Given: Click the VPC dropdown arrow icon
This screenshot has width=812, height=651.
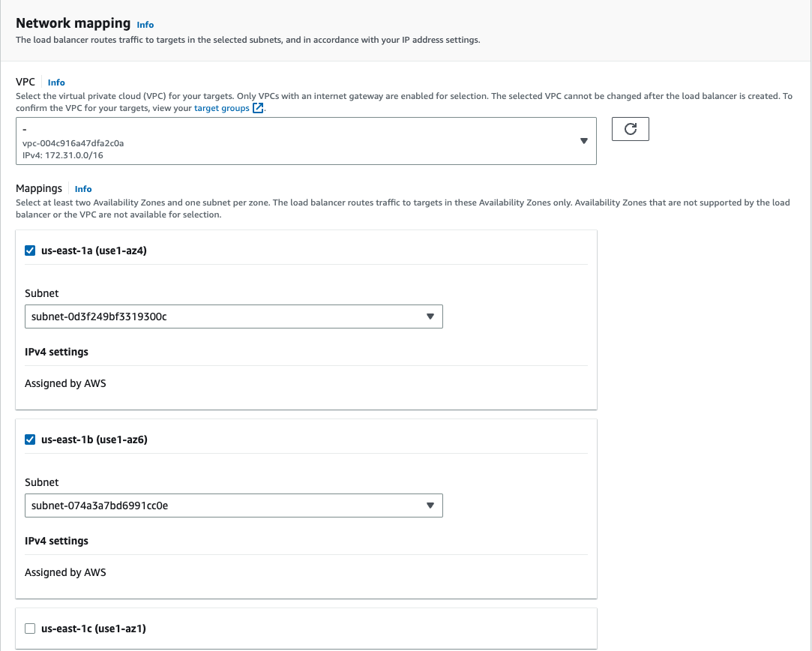Looking at the screenshot, I should pyautogui.click(x=584, y=141).
